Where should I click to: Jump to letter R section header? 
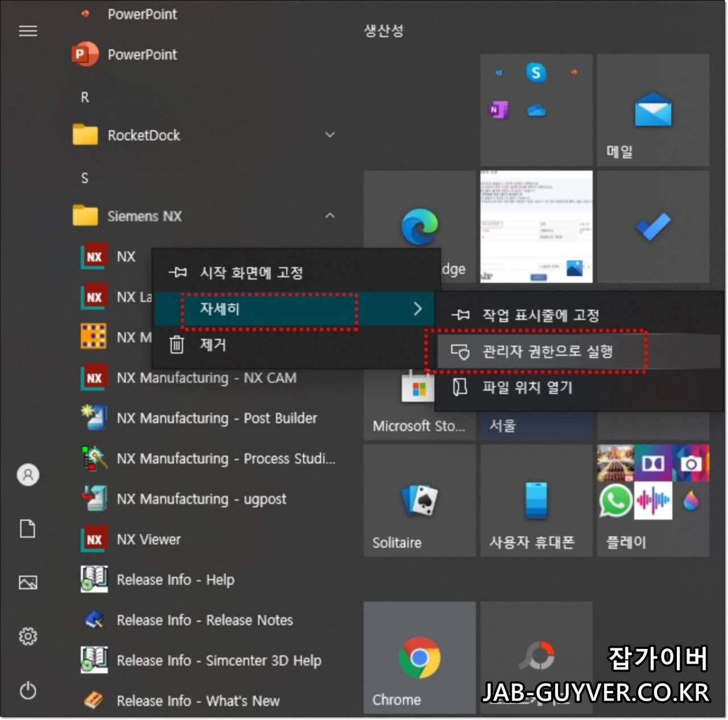click(85, 97)
